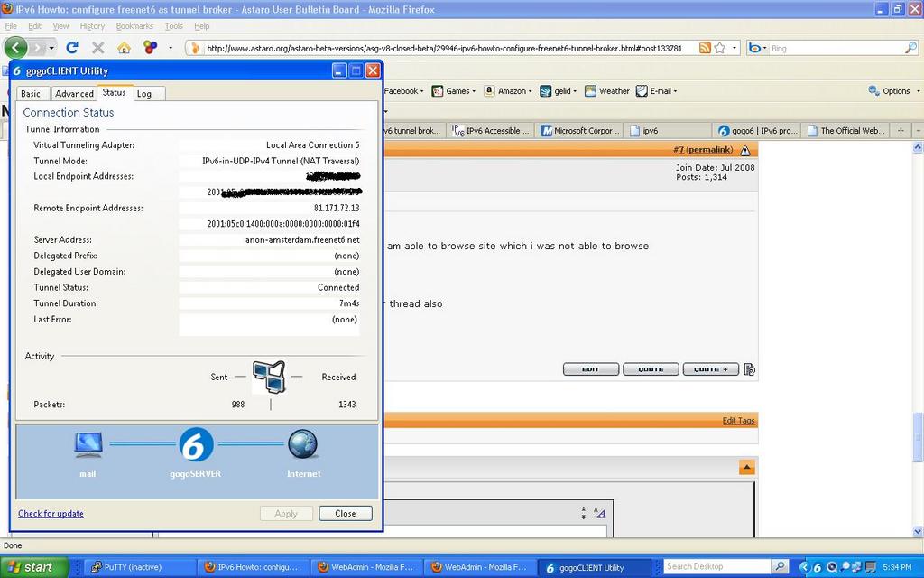Viewport: 924px width, 578px height.
Task: Open the File menu in Firefox
Action: coord(11,26)
